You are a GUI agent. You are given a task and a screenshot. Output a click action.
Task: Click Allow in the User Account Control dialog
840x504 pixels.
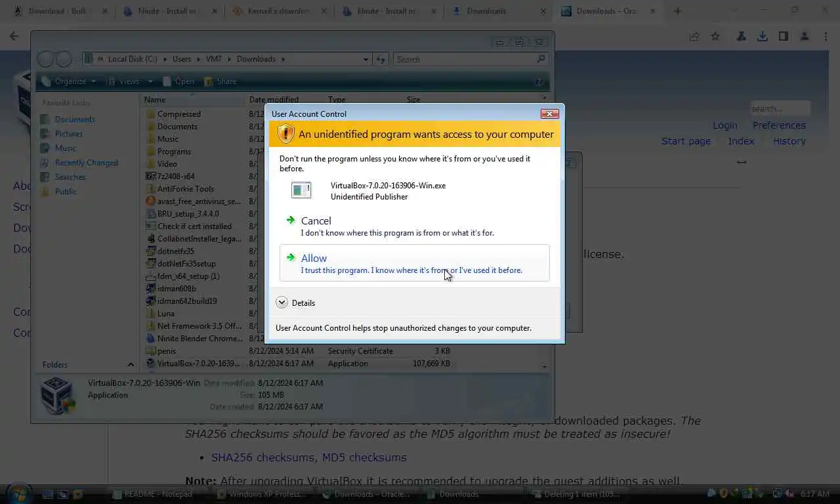pyautogui.click(x=414, y=263)
